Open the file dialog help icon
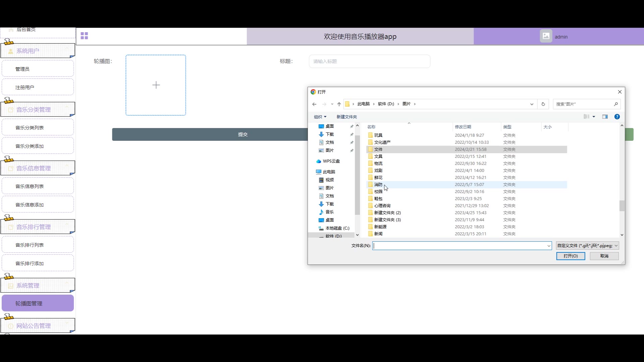Image resolution: width=644 pixels, height=362 pixels. click(617, 117)
